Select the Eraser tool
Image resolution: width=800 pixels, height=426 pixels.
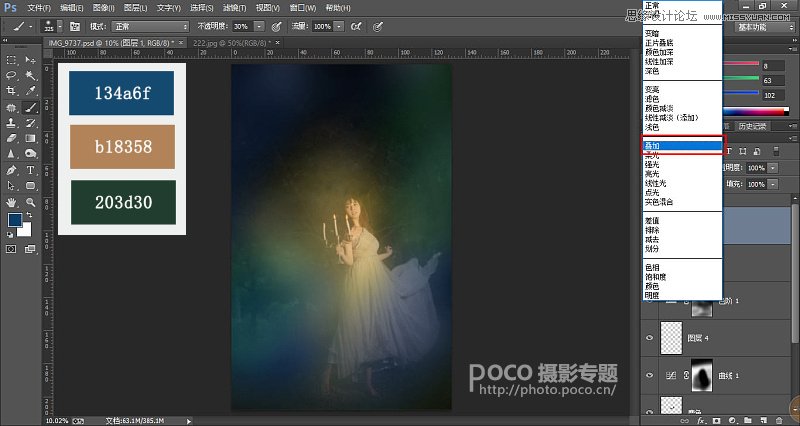11,138
